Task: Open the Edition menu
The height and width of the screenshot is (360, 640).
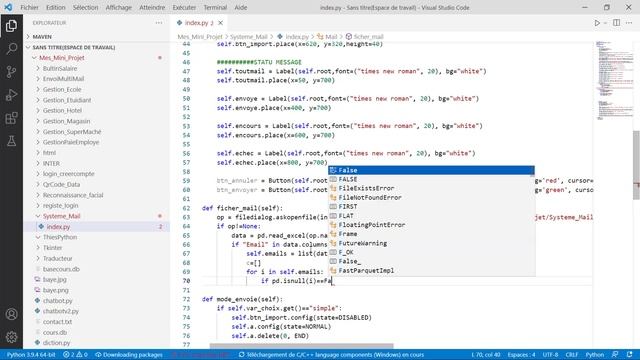Action: coord(56,7)
